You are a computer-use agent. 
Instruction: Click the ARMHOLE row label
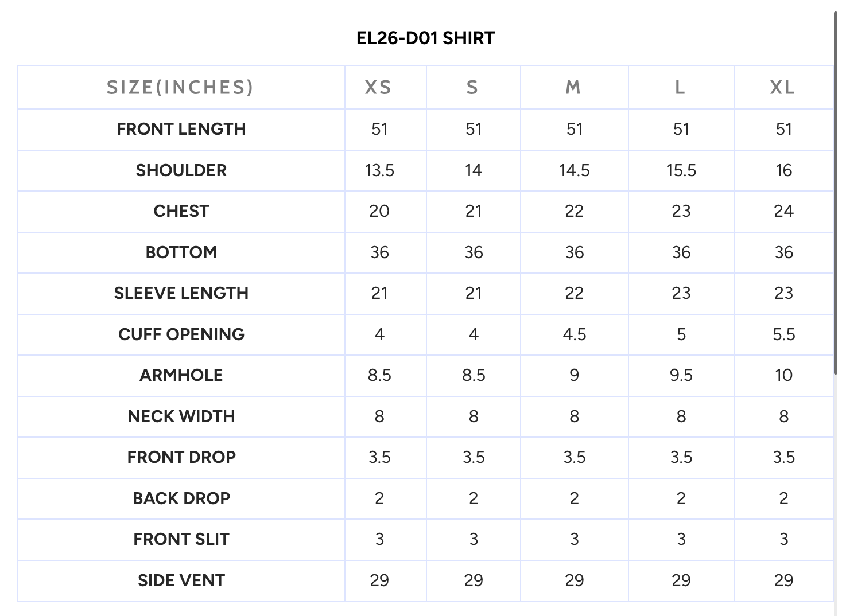(181, 375)
